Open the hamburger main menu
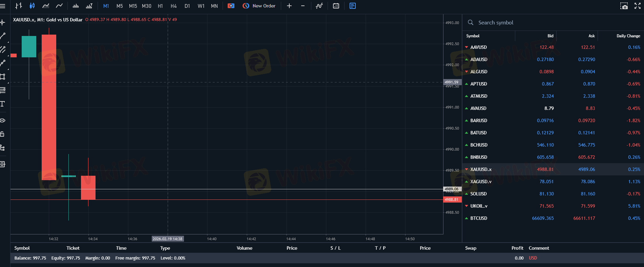Viewport: 644px width, 267px height. [x=3, y=6]
